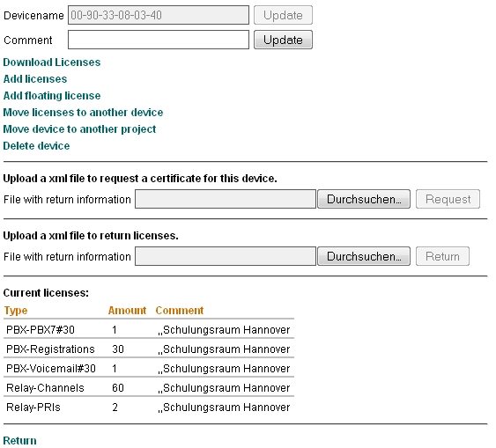Click the Return link at the bottom

(20, 440)
